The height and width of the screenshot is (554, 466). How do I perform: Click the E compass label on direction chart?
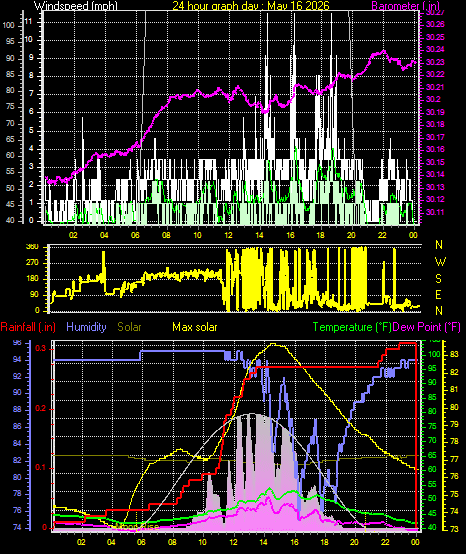pyautogui.click(x=438, y=295)
